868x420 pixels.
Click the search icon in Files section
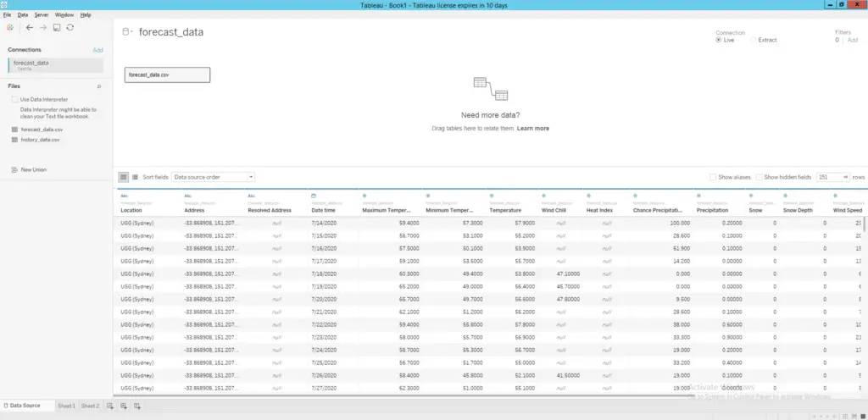[99, 86]
